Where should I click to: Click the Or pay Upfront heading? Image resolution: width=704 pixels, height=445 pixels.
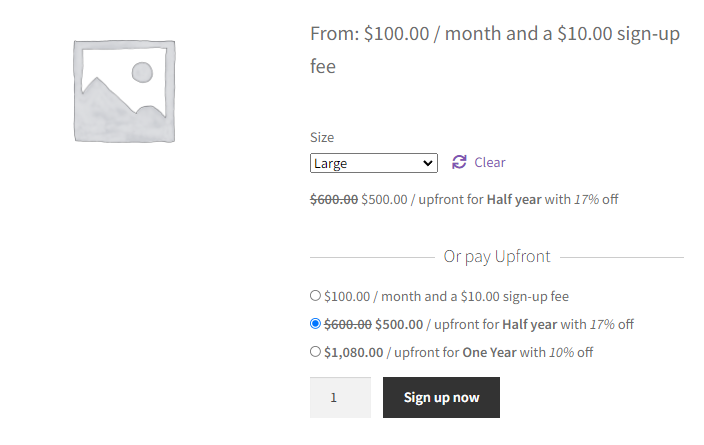(497, 257)
